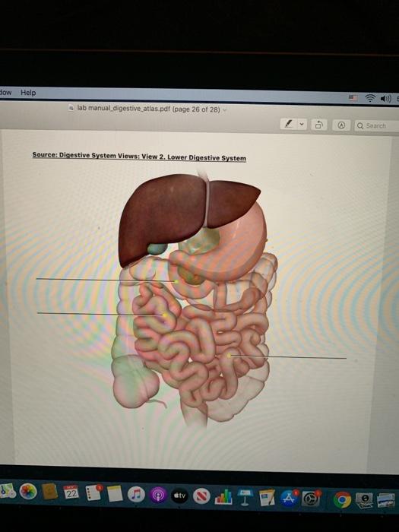This screenshot has width=399, height=532.
Task: Open the US flag input source menu
Action: click(x=353, y=98)
